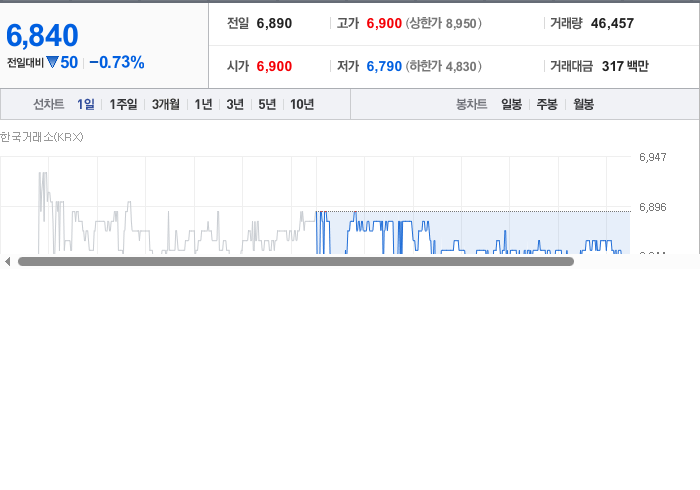Image resolution: width=700 pixels, height=490 pixels.
Task: Click the 상한가 8,950 text
Action: tap(444, 23)
